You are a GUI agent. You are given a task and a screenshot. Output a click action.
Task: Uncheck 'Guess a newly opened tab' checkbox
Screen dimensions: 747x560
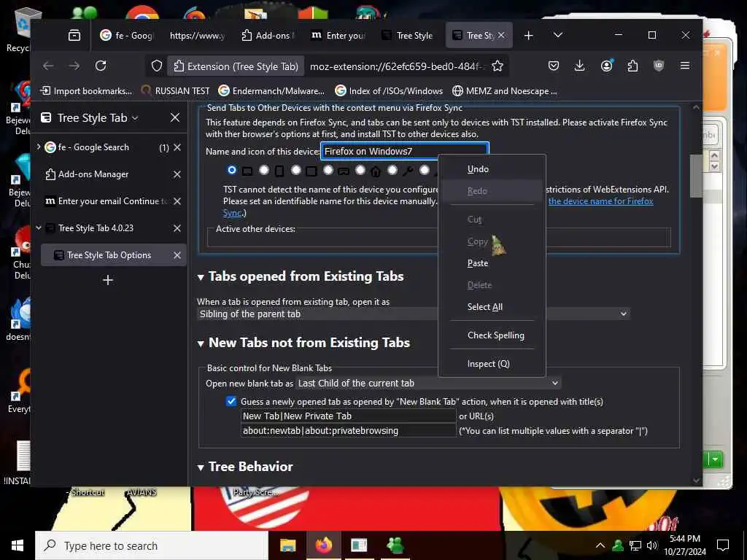pos(231,402)
